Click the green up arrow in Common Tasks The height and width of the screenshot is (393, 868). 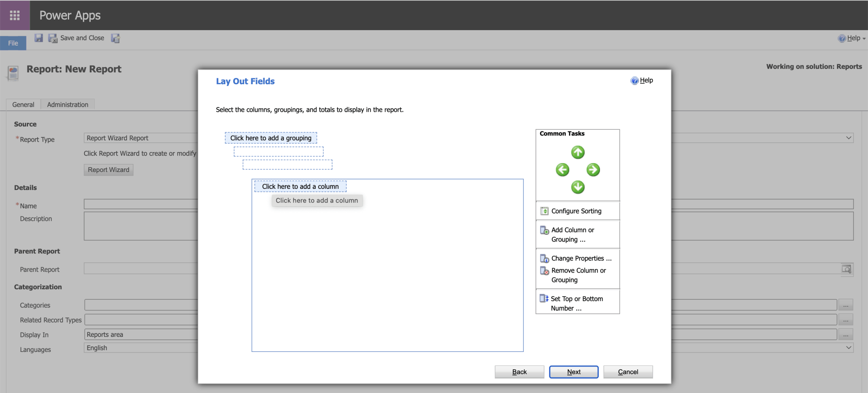pyautogui.click(x=577, y=153)
